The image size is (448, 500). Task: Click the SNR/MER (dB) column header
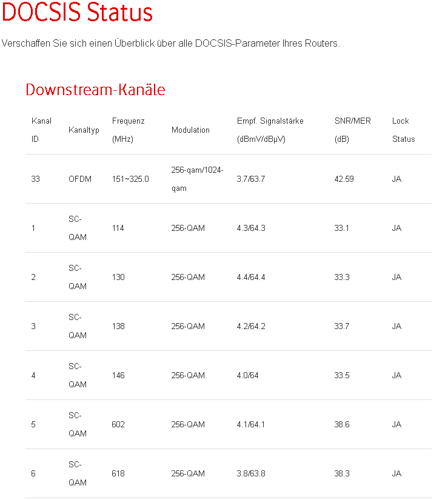pyautogui.click(x=352, y=130)
